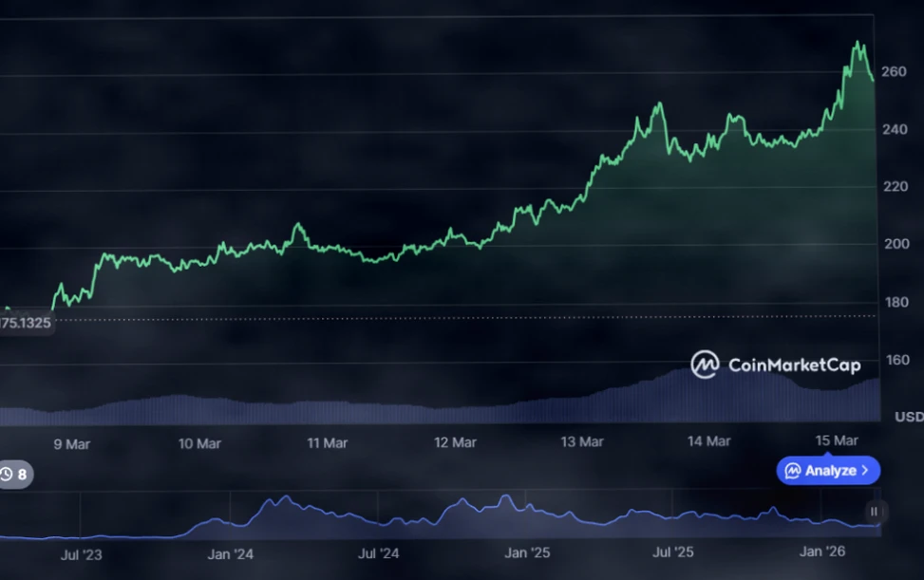This screenshot has height=580, width=924.
Task: Click the 11 Mar date label
Action: 327,442
